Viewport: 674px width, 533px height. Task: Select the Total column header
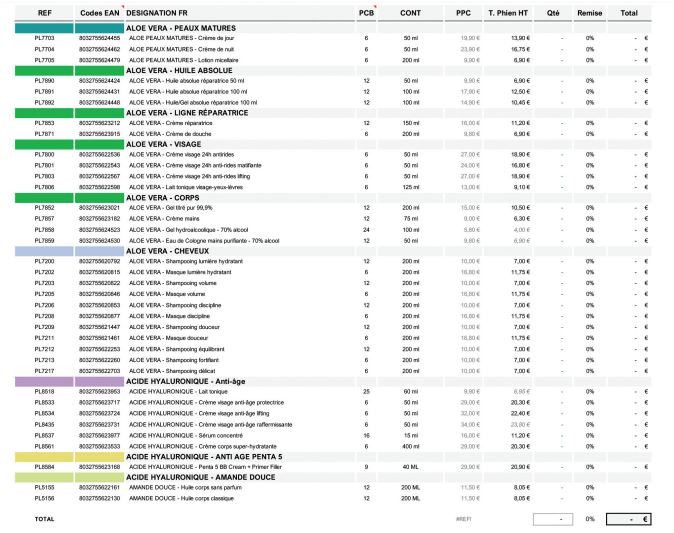tap(629, 13)
